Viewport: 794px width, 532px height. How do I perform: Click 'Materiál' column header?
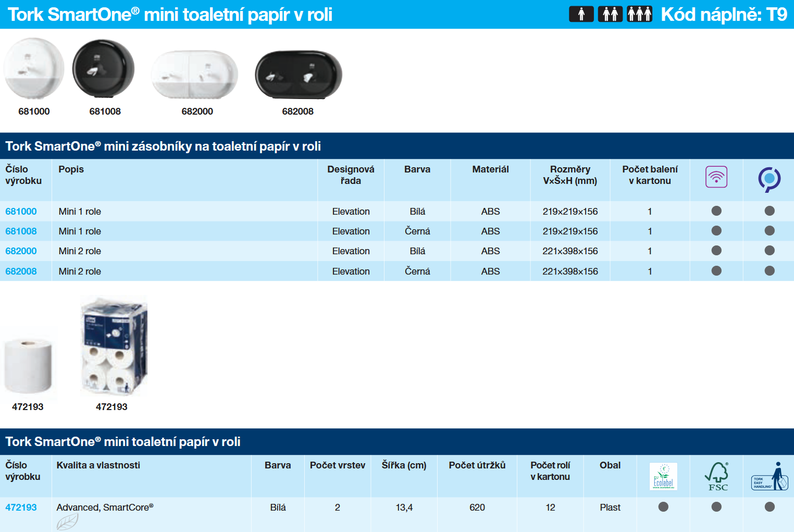pyautogui.click(x=490, y=169)
